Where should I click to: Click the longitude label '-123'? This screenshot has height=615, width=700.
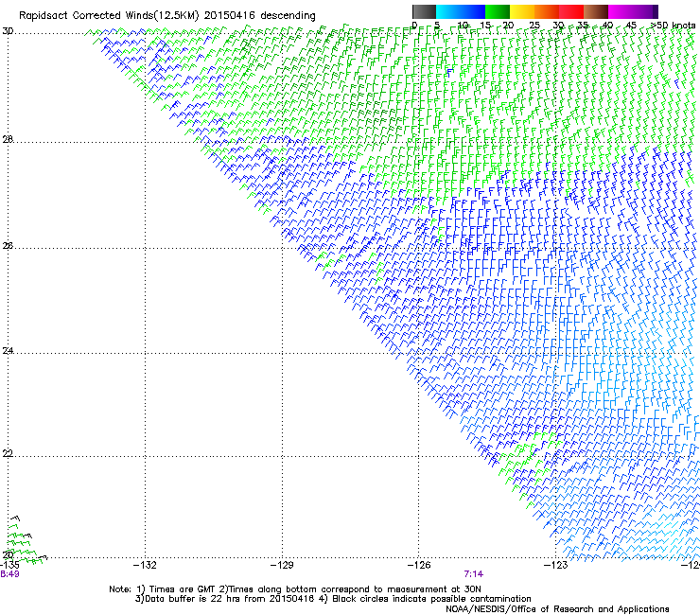556,566
